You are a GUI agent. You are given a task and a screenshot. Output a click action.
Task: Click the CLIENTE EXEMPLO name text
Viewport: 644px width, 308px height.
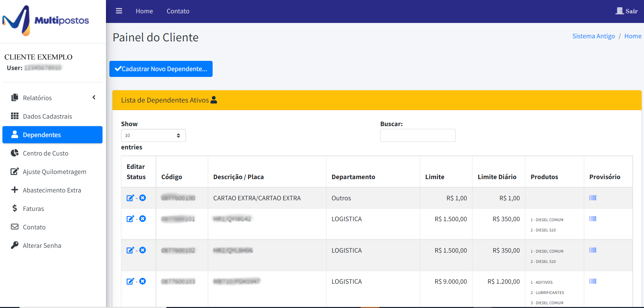38,57
